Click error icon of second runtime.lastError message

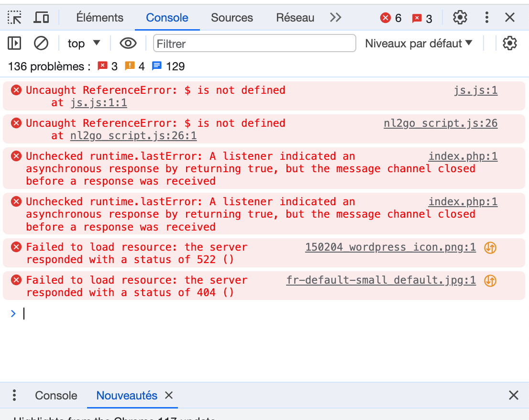click(x=16, y=202)
